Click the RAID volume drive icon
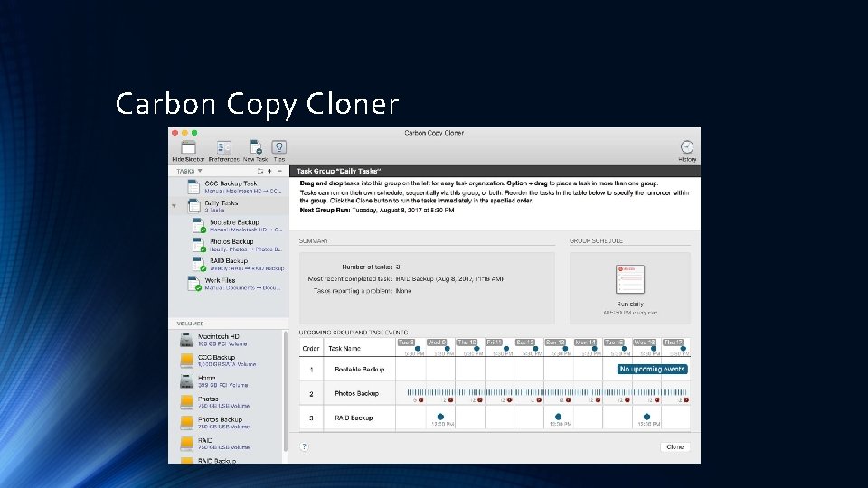The width and height of the screenshot is (868, 488). point(187,443)
